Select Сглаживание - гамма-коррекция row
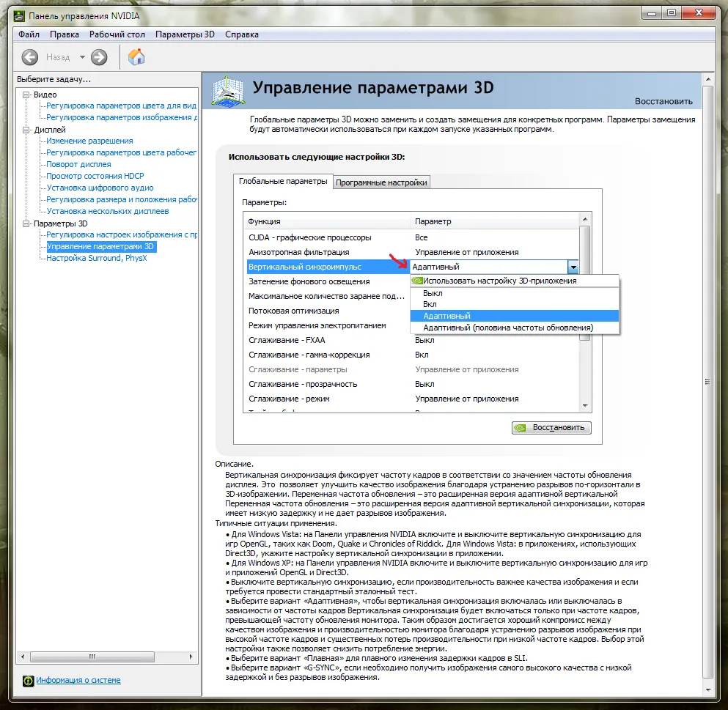This screenshot has height=710, width=728. 411,355
